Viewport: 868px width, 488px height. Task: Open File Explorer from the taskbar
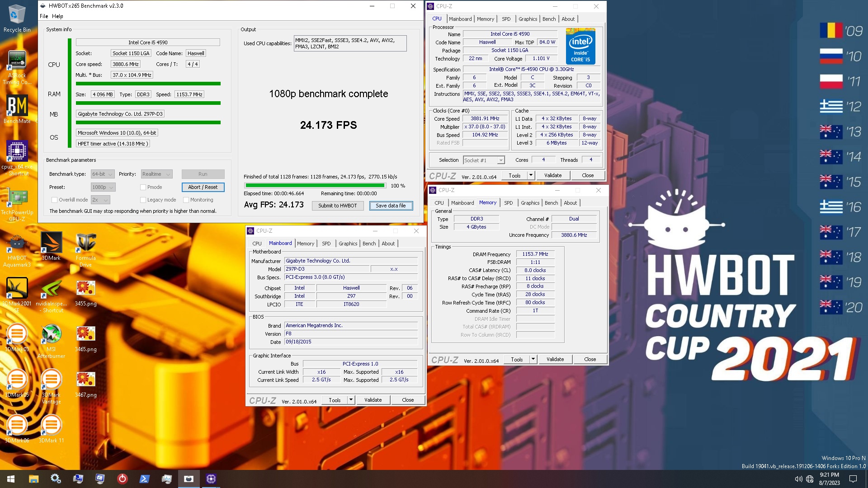click(33, 479)
